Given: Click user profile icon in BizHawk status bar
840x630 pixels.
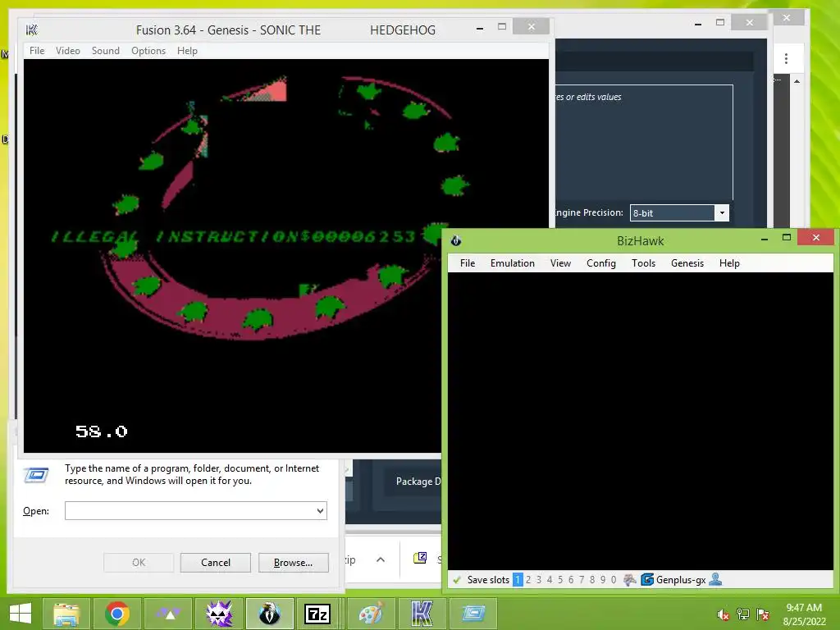Looking at the screenshot, I should (715, 579).
